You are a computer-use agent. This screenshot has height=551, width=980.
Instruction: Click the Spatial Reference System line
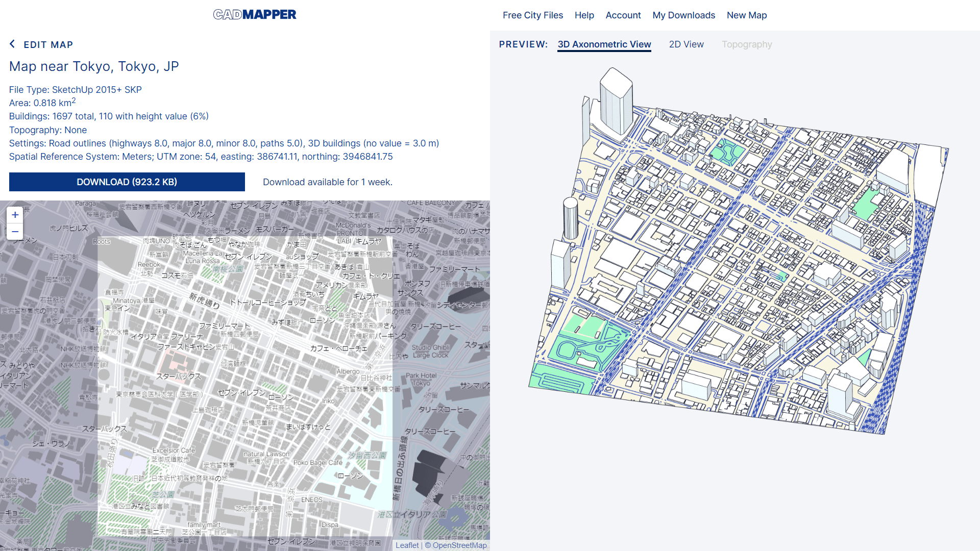[x=201, y=157]
